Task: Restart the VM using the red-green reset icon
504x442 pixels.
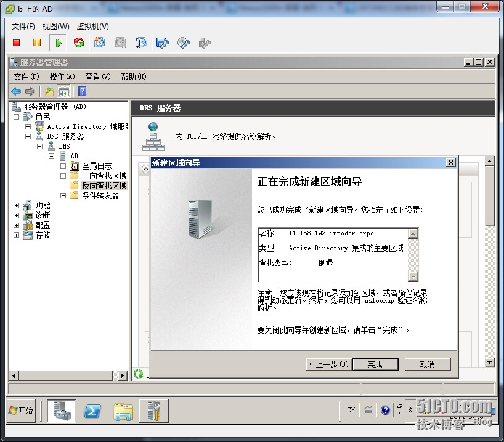Action: (x=78, y=43)
